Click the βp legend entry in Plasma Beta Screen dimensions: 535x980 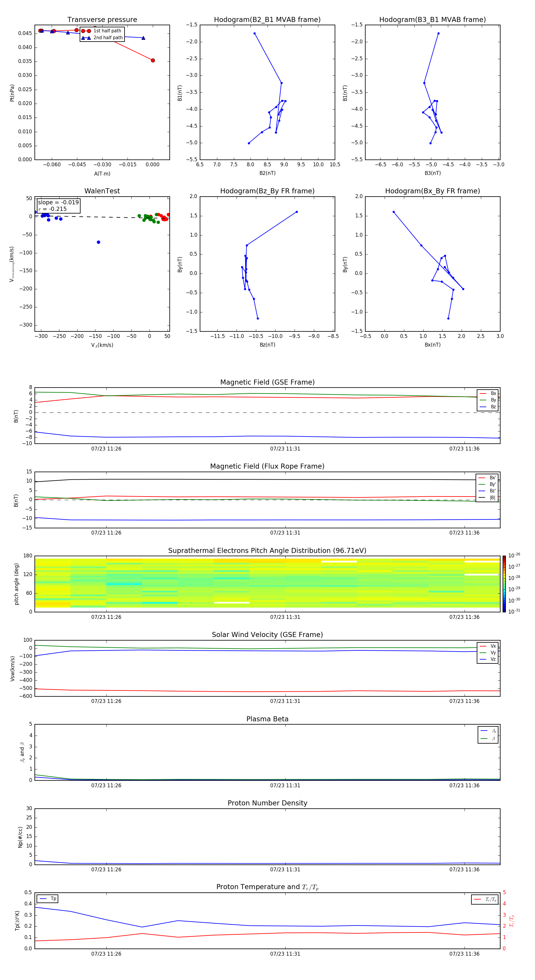point(488,731)
